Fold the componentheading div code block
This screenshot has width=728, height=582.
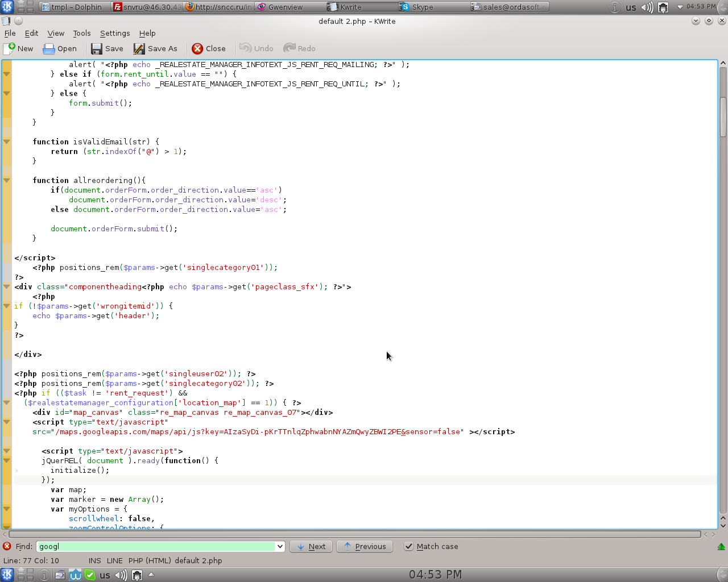point(7,286)
